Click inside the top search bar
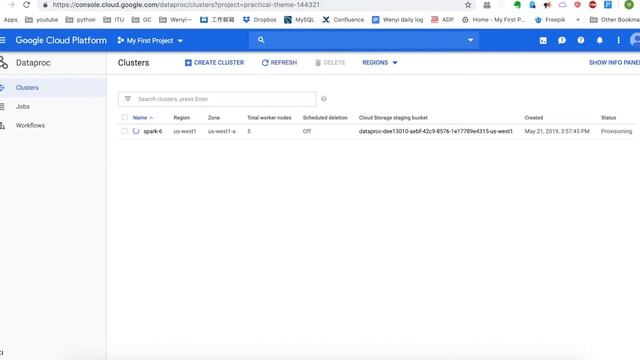 [x=363, y=40]
